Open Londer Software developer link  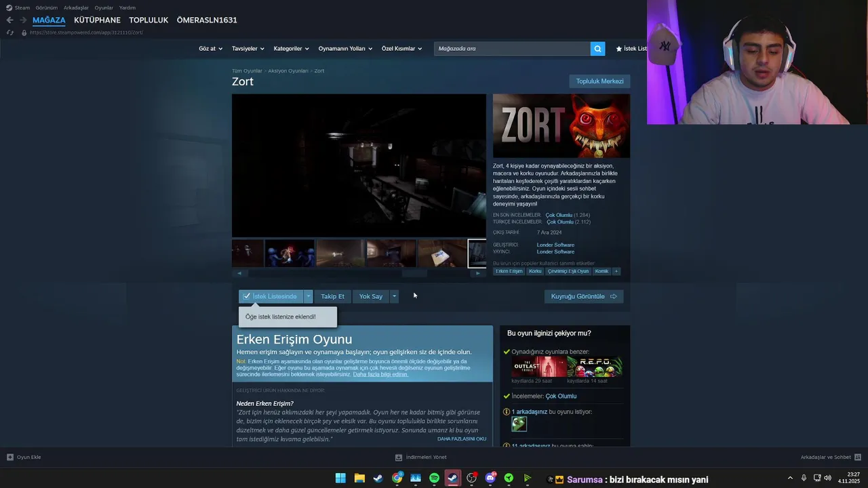pos(555,245)
